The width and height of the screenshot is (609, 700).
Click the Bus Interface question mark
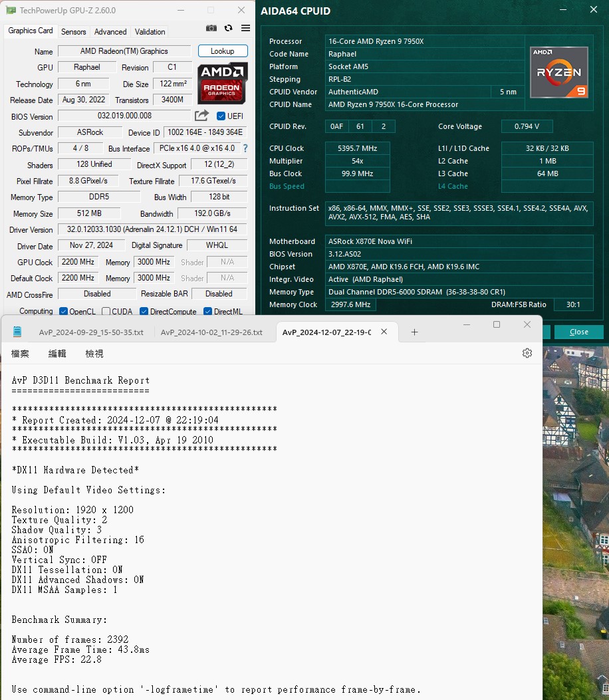[245, 148]
